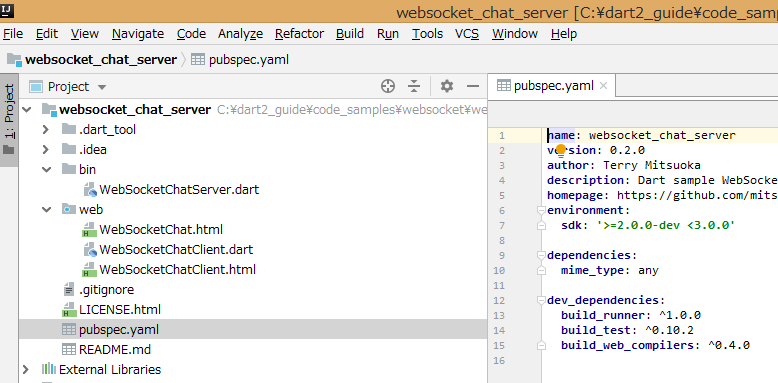
Task: Collapse the web folder
Action: [x=46, y=209]
